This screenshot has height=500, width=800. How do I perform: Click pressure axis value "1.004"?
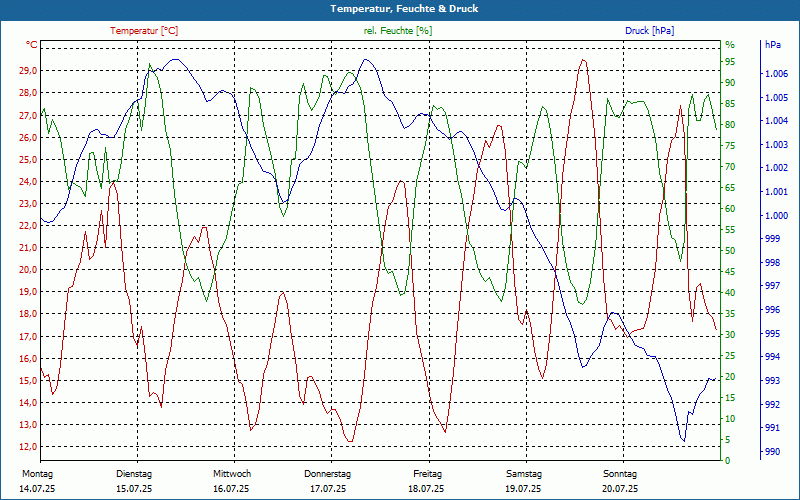(777, 121)
